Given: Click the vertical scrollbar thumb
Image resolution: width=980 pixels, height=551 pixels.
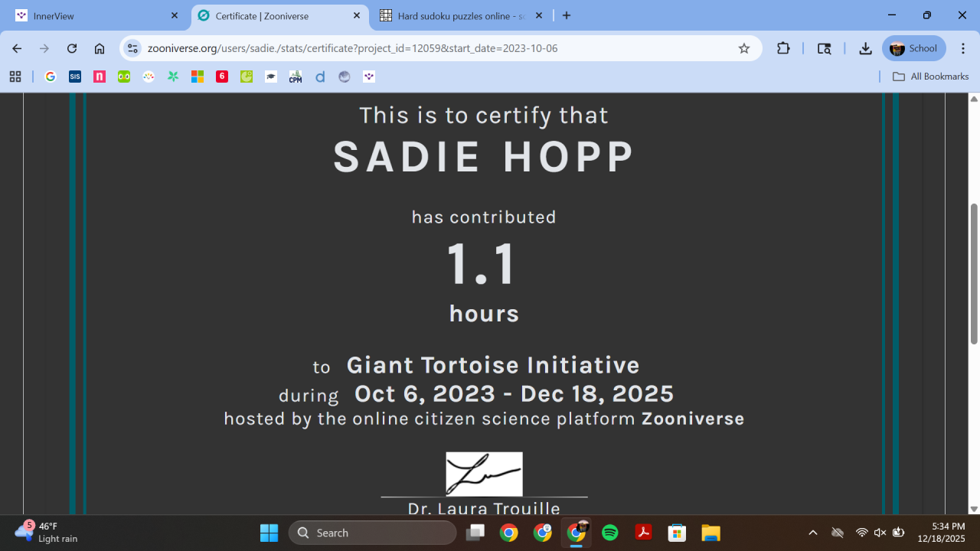Looking at the screenshot, I should point(974,274).
